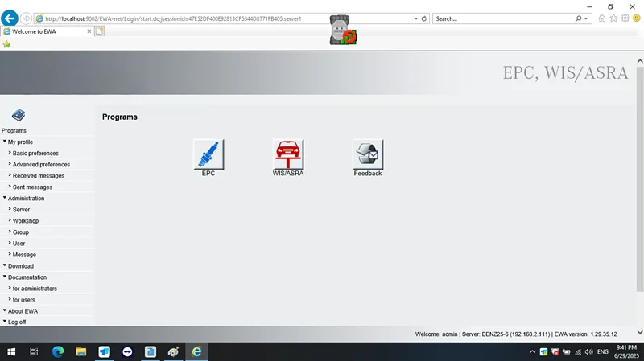Image resolution: width=644 pixels, height=361 pixels.
Task: Click the Programs book icon in sidebar
Action: tap(18, 115)
